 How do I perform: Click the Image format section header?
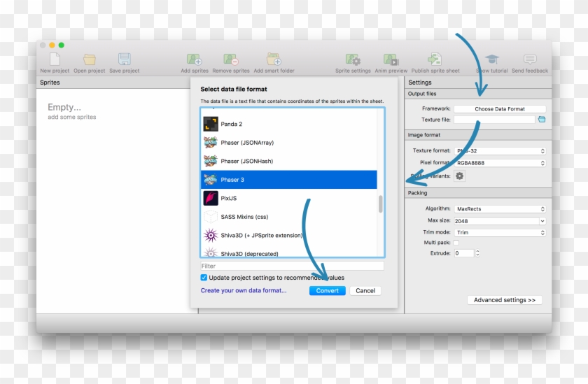tap(478, 135)
